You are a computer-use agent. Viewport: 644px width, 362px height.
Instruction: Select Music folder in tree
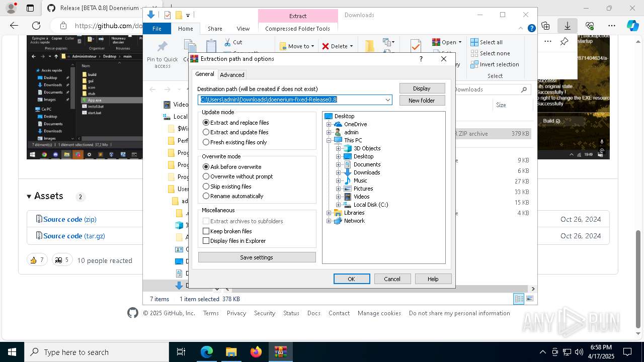355,180
